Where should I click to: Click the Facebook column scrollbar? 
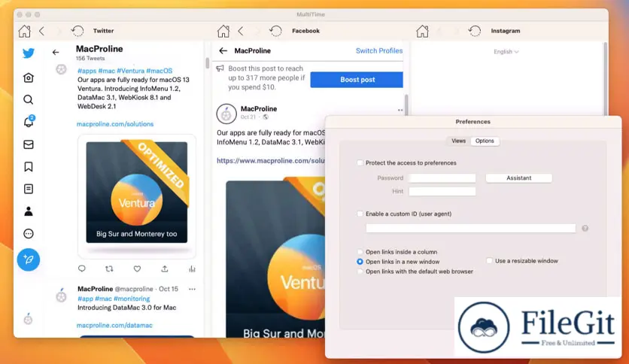[406, 105]
